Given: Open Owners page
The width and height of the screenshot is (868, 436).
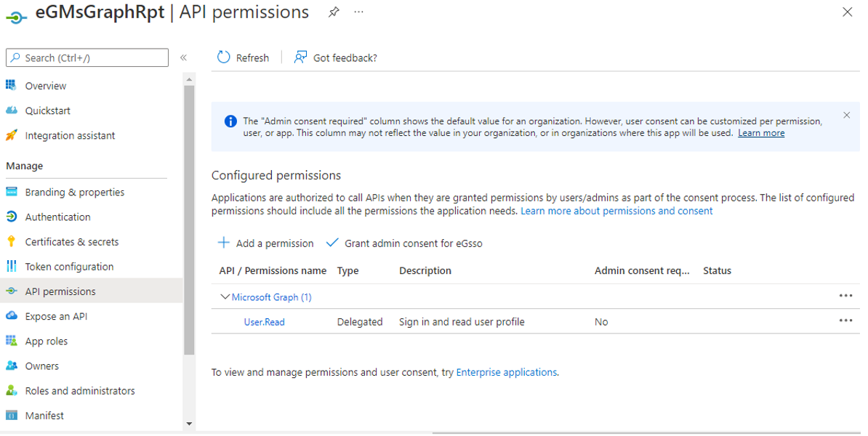Looking at the screenshot, I should (41, 366).
